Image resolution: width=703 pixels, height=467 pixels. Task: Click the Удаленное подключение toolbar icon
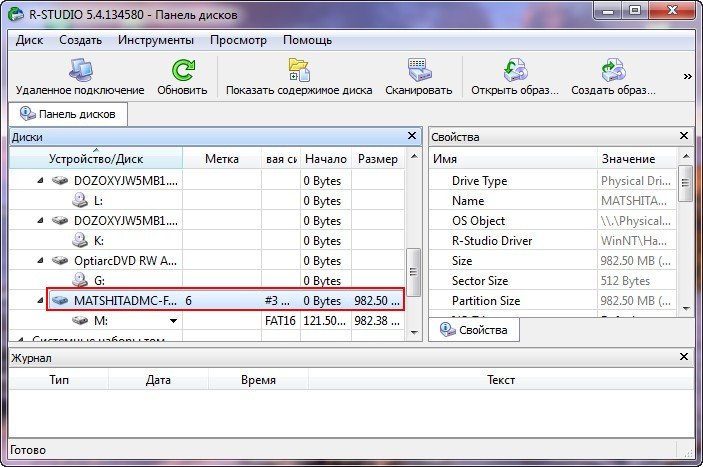(81, 69)
